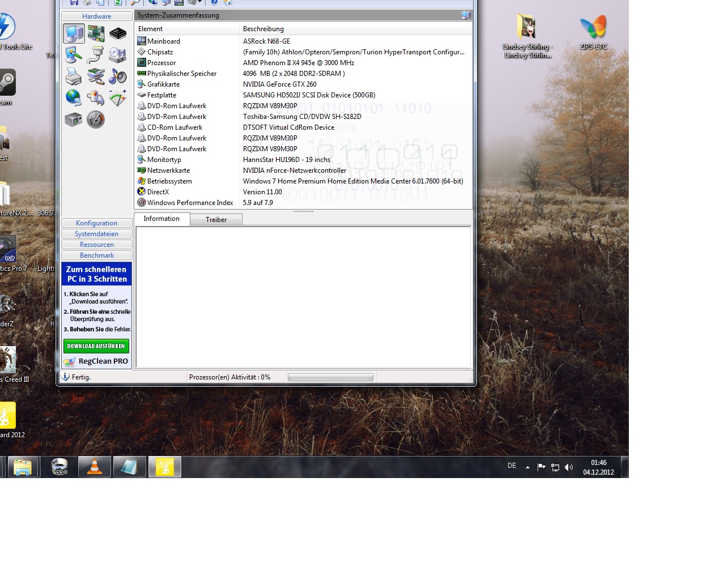The height and width of the screenshot is (580, 728).
Task: Switch to the Information tab
Action: tap(161, 219)
